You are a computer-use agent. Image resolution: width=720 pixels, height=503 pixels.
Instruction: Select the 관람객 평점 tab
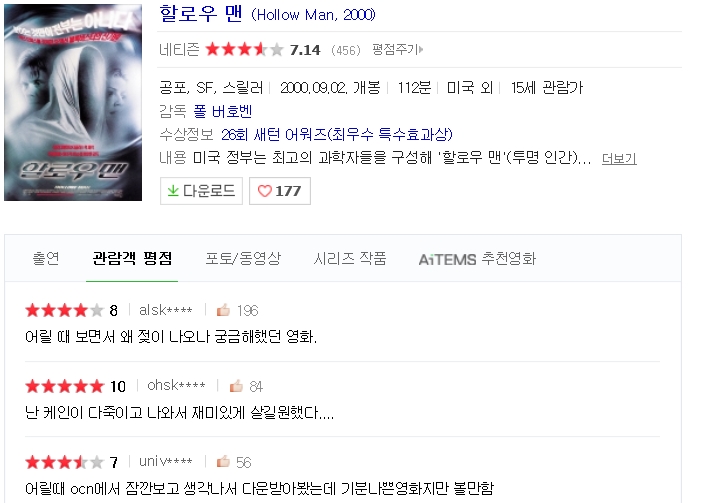click(132, 258)
